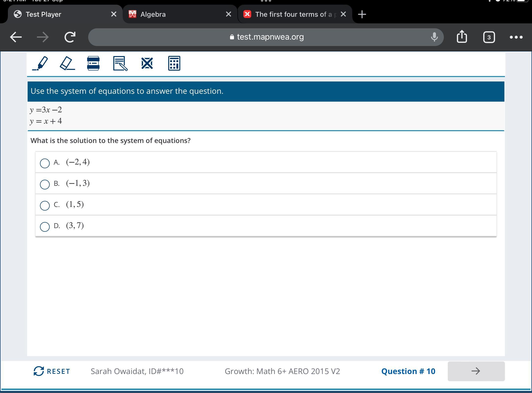Screen dimensions: 532x393
Task: Choose answer A (−2, 4)
Action: [x=45, y=163]
